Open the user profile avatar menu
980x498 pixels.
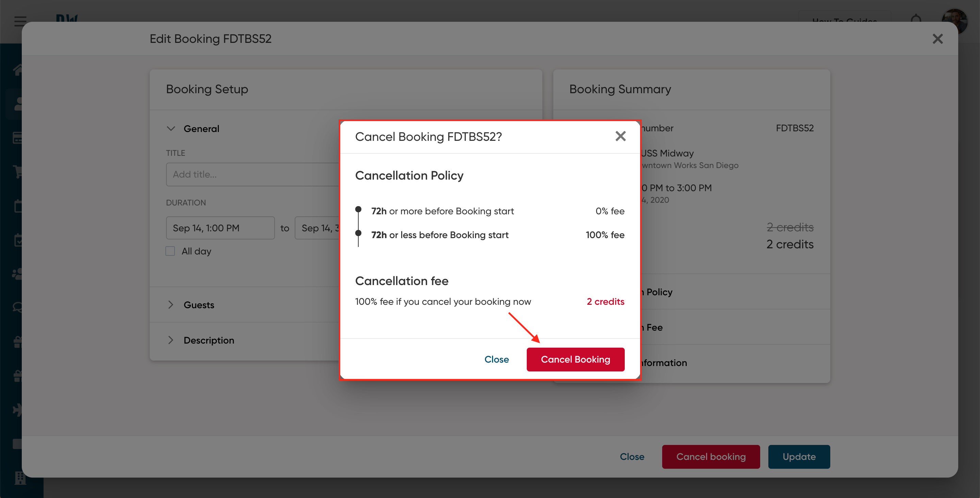(955, 21)
